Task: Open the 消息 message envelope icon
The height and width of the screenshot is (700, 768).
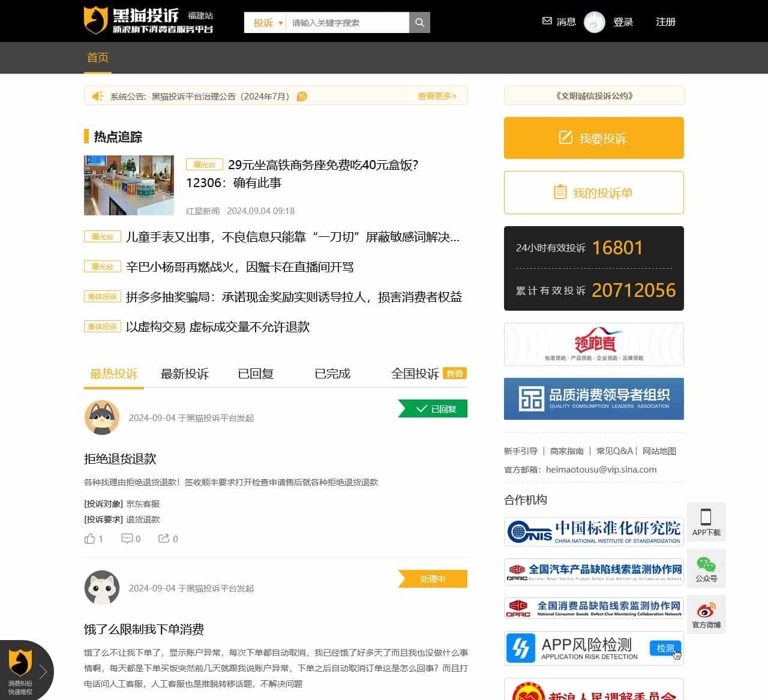Action: [547, 20]
